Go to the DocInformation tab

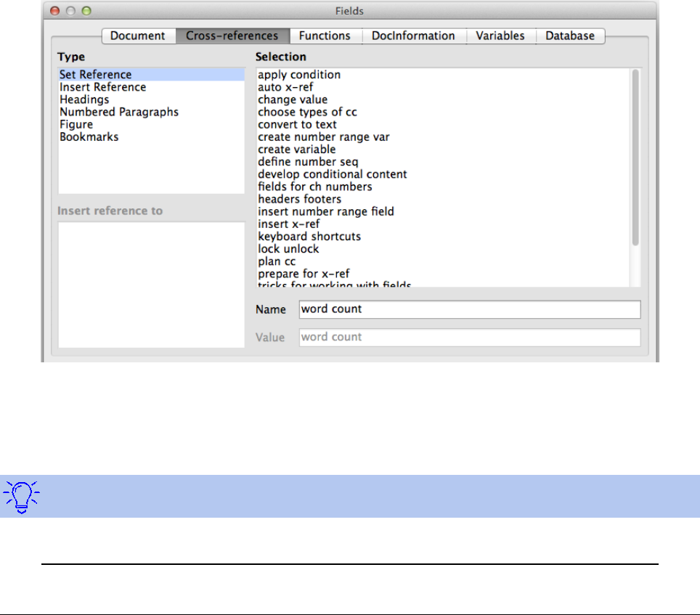(413, 36)
